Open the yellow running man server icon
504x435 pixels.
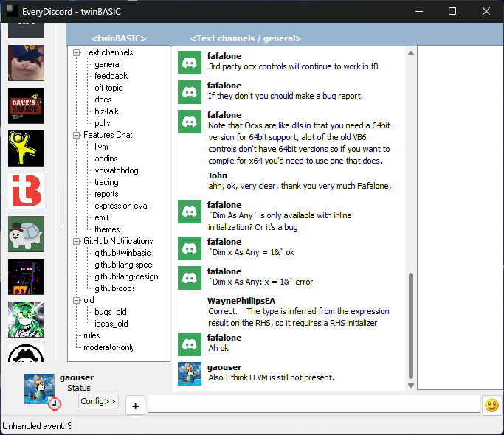[26, 148]
